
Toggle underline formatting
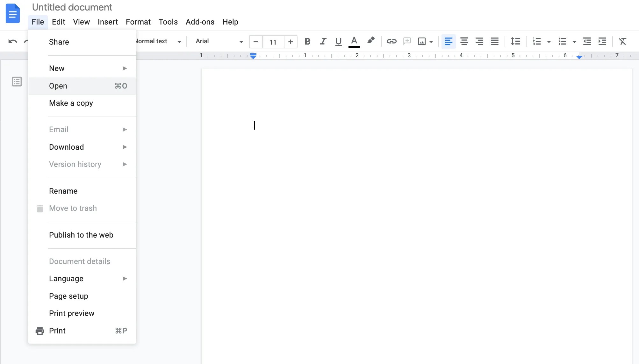[338, 41]
